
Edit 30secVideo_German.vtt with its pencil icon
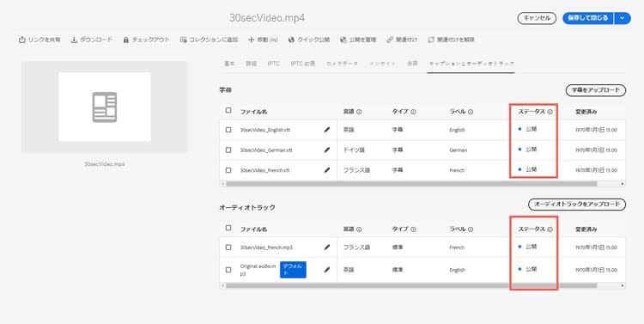pyautogui.click(x=327, y=150)
